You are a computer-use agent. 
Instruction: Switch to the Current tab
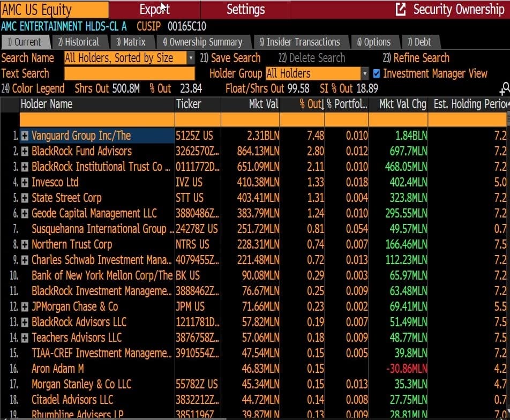[x=26, y=42]
